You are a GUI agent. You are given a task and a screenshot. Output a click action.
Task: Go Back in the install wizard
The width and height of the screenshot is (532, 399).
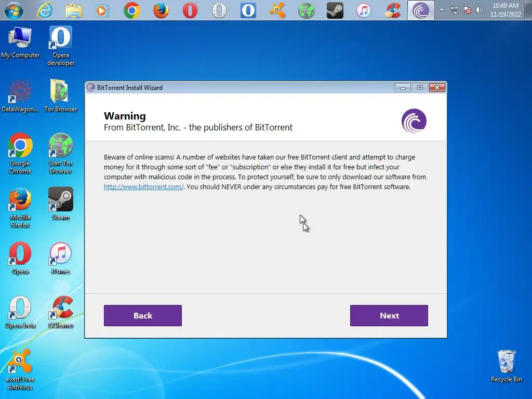point(143,315)
